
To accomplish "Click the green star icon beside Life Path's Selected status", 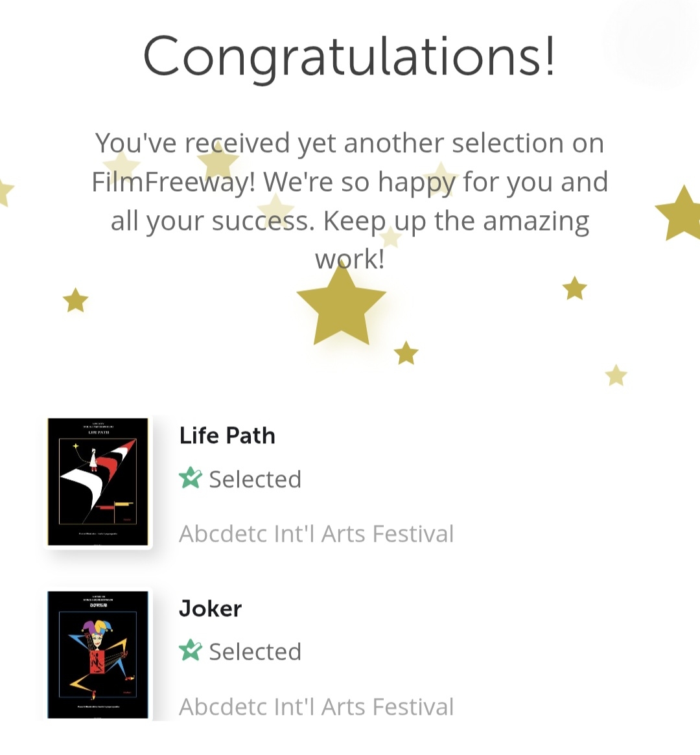I will pyautogui.click(x=191, y=478).
